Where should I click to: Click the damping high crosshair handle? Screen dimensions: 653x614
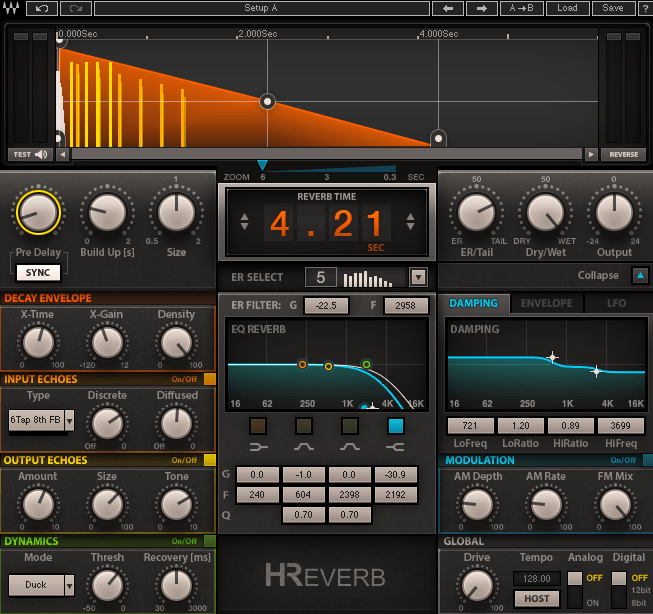[x=596, y=371]
